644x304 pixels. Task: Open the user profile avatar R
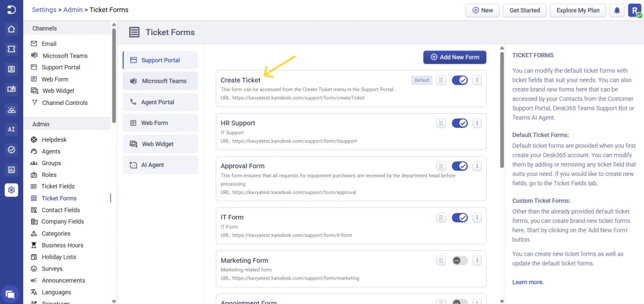[x=634, y=10]
